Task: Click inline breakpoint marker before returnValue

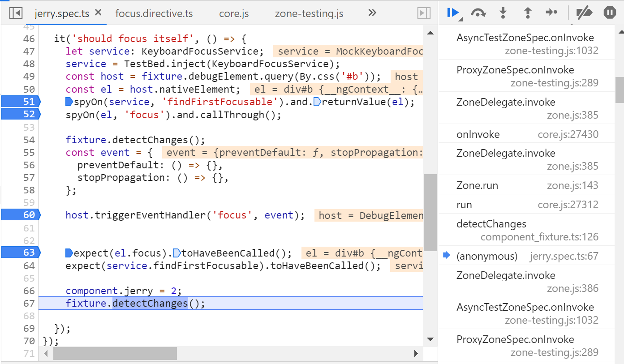Action: [317, 102]
